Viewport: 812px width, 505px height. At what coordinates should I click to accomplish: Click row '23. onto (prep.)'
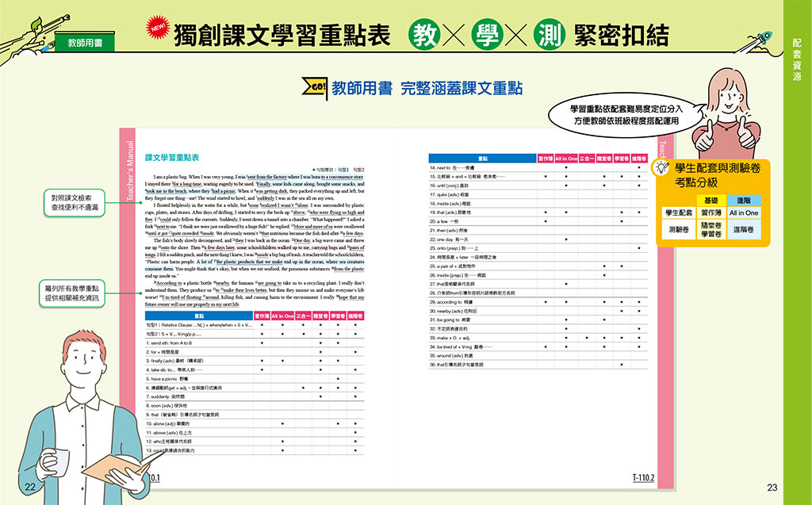[538, 248]
